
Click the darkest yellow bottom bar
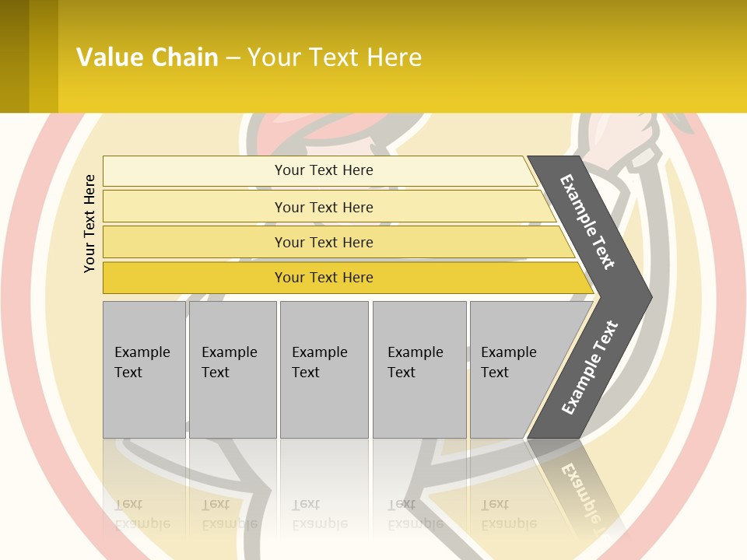coord(323,278)
